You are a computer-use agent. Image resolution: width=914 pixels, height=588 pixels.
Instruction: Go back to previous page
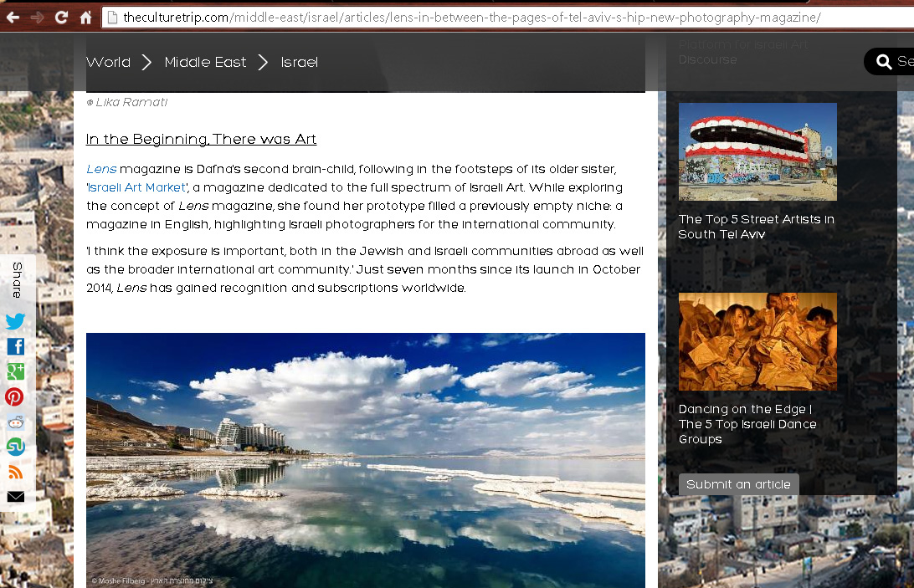click(x=13, y=18)
